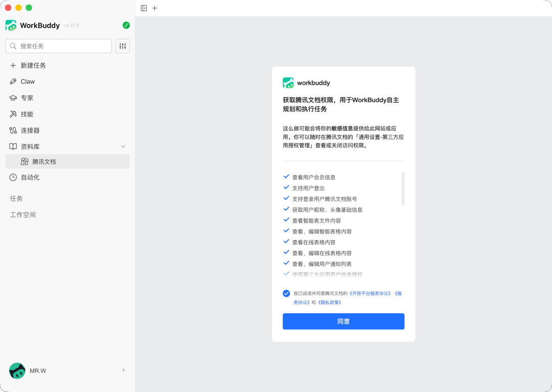Click the 查看、编辑在线表格内容 checkmark
The width and height of the screenshot is (552, 392).
tap(286, 252)
